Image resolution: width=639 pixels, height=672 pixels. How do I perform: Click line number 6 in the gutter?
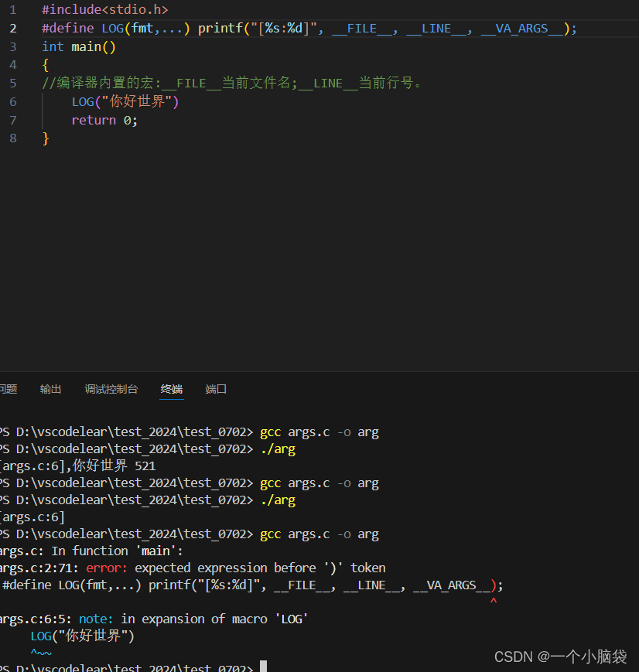pyautogui.click(x=13, y=102)
